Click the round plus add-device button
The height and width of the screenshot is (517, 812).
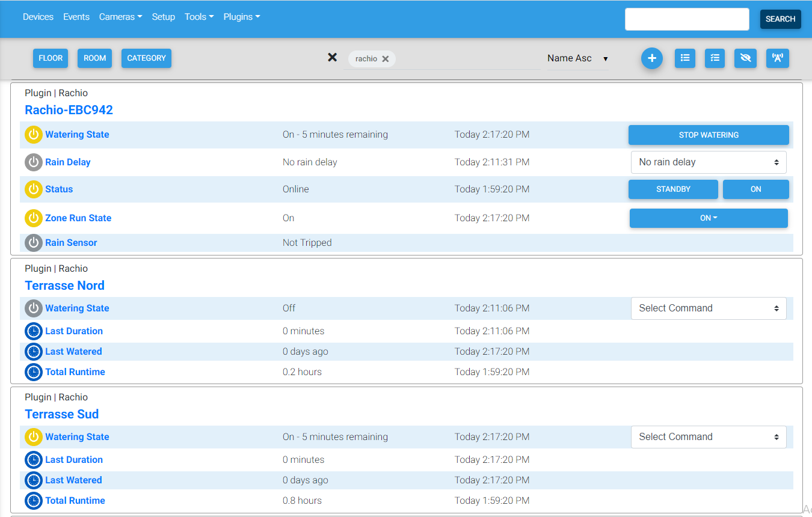coord(651,58)
